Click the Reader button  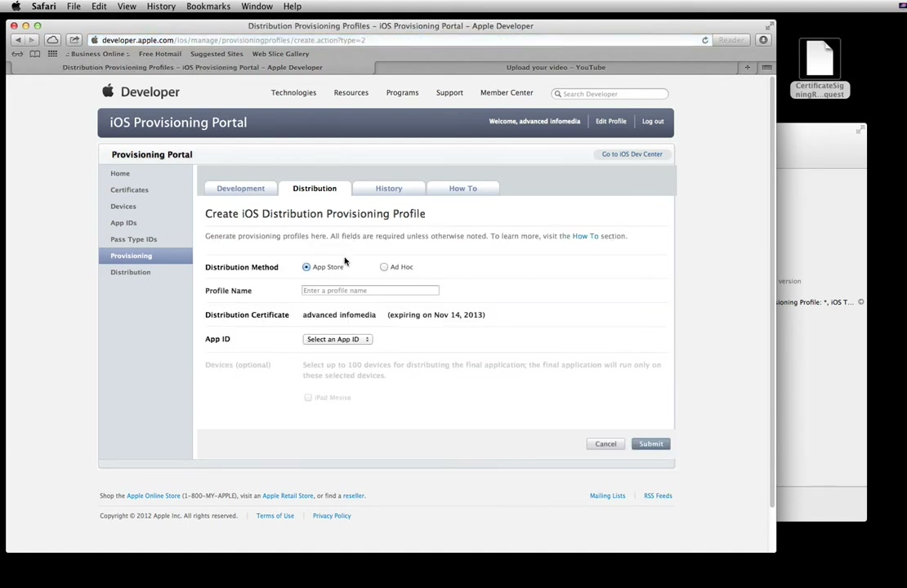(x=731, y=40)
